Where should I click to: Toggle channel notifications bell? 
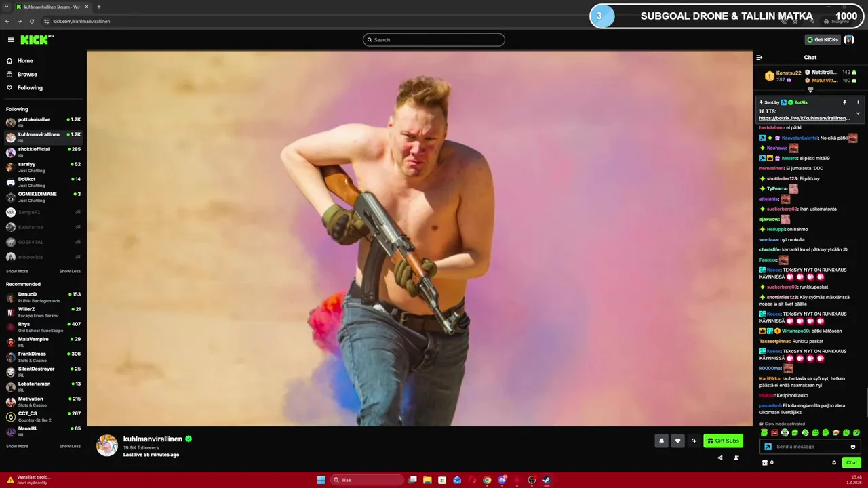[x=661, y=441]
